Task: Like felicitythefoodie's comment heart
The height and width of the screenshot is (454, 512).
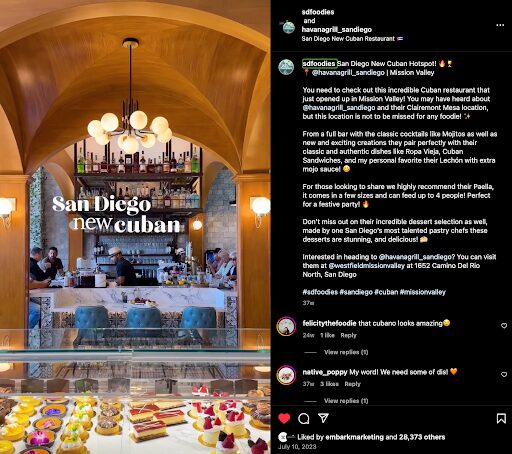Action: pyautogui.click(x=504, y=326)
